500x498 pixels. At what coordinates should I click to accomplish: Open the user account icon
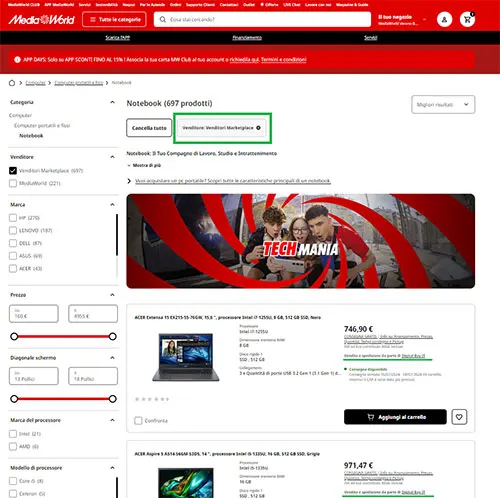(444, 20)
